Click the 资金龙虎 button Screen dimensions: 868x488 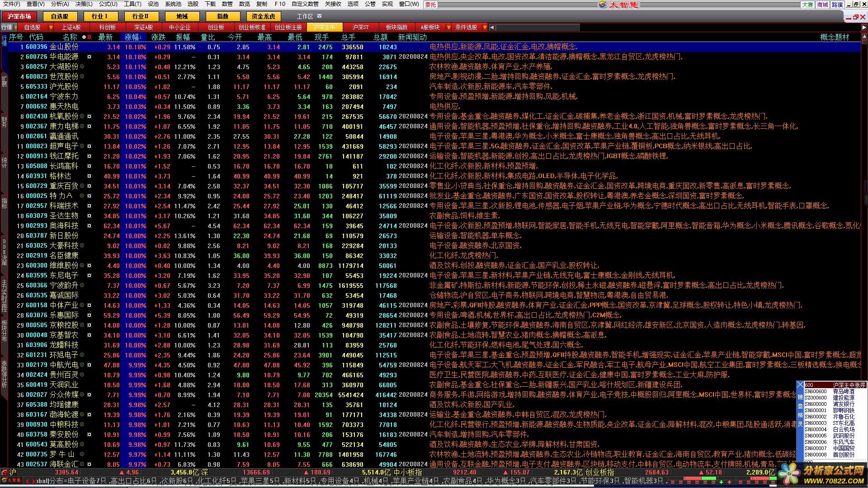pyautogui.click(x=264, y=16)
